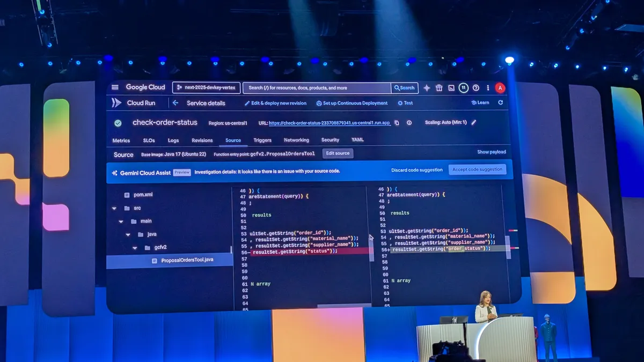Click Show payload link
Image resolution: width=644 pixels, height=362 pixels.
(x=492, y=152)
